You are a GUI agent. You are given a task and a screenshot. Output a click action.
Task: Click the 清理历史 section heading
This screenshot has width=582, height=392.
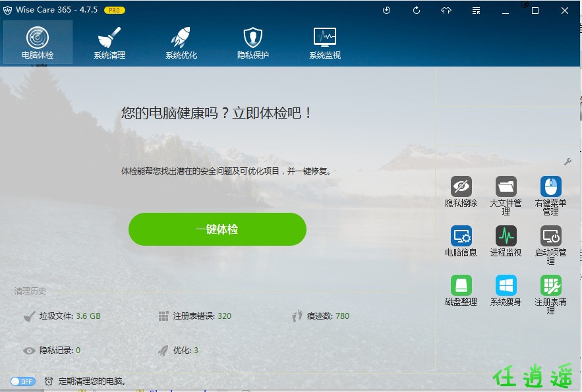pyautogui.click(x=30, y=291)
